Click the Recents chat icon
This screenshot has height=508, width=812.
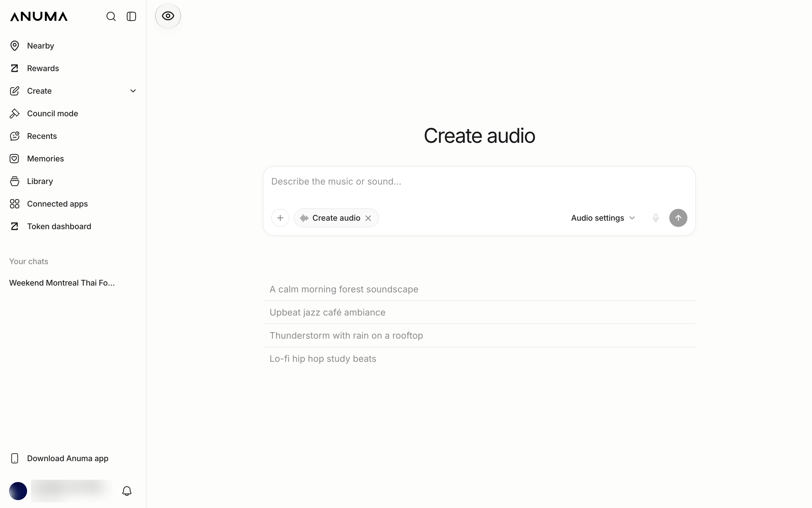14,136
